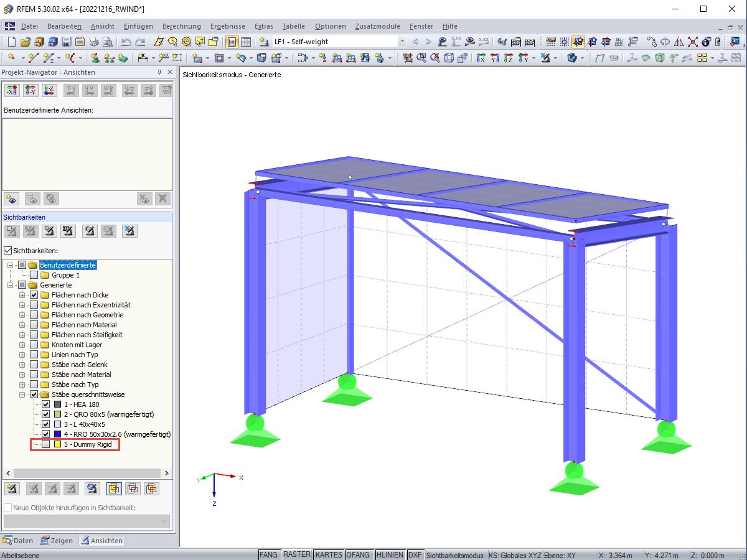Uncheck the Sichtbarkeiten checkbox
Screen dimensions: 747x560
tap(8, 250)
